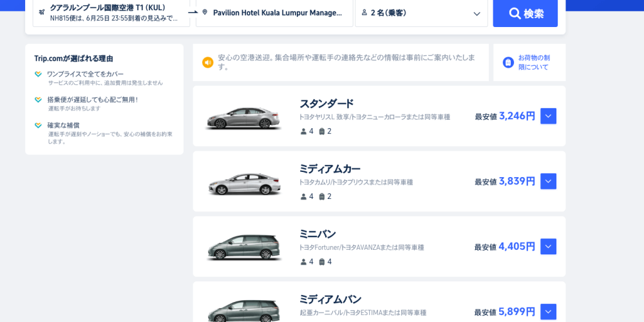Expand the ミディアムカー price options

pyautogui.click(x=548, y=182)
